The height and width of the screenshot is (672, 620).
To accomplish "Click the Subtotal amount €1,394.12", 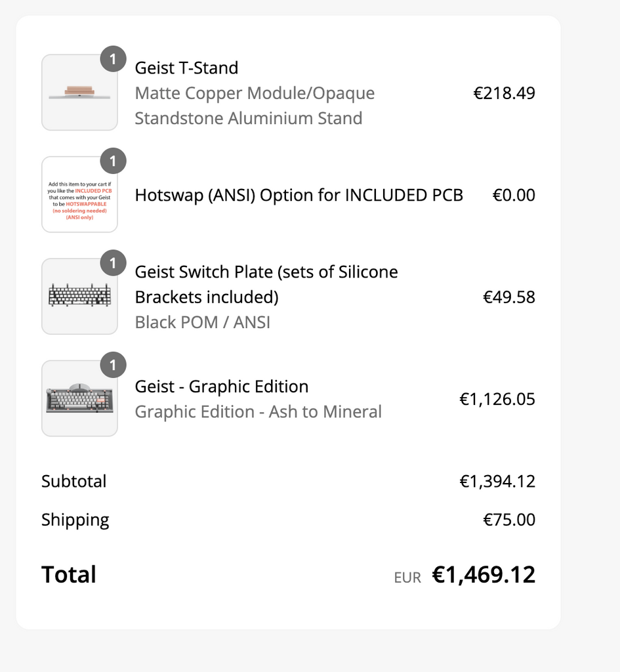I will (497, 481).
